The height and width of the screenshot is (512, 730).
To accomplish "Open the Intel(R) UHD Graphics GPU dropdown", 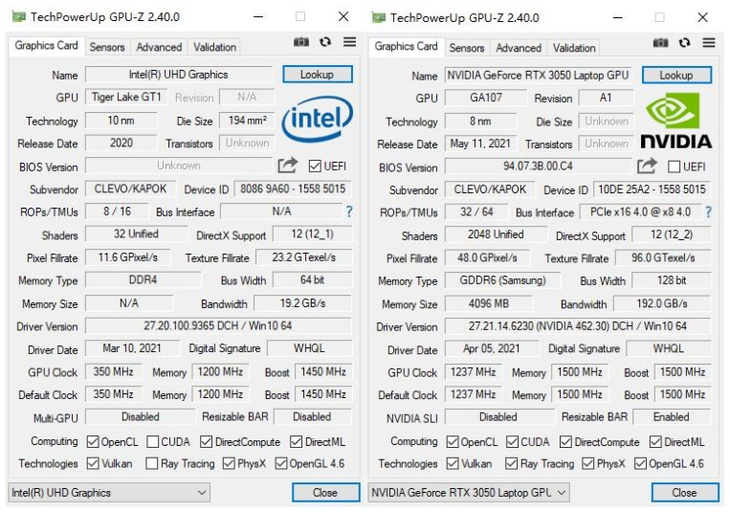I will 109,492.
